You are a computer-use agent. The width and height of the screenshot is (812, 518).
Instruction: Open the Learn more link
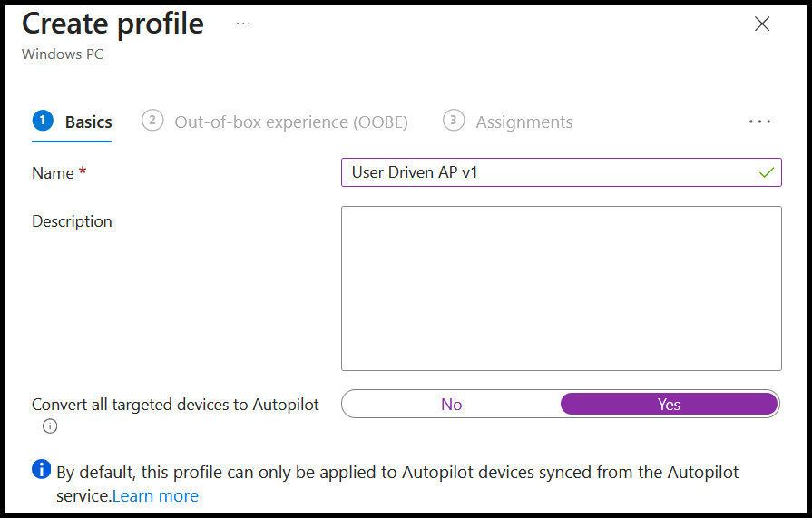pos(155,496)
